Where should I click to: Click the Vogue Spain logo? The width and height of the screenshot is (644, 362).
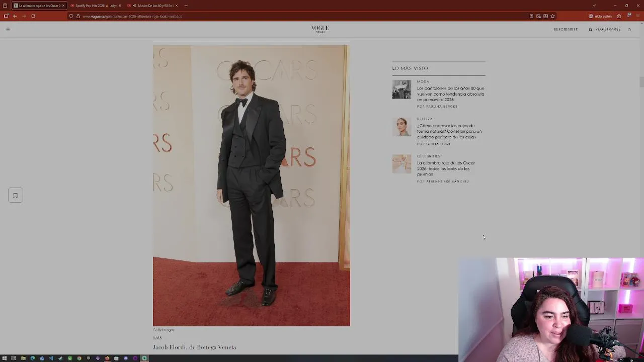(x=320, y=29)
